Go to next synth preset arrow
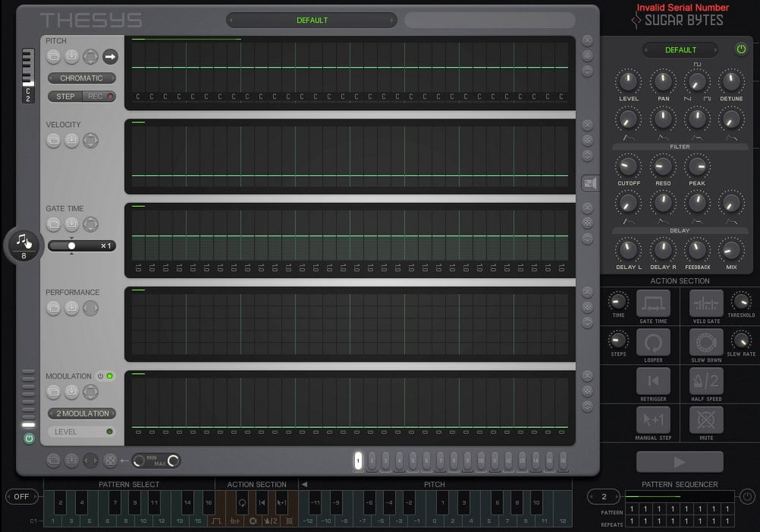 [x=715, y=50]
